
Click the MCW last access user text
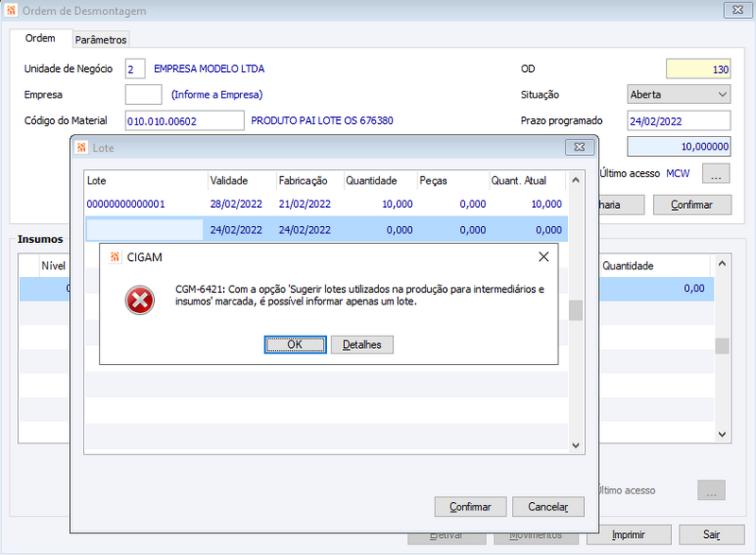tap(678, 174)
